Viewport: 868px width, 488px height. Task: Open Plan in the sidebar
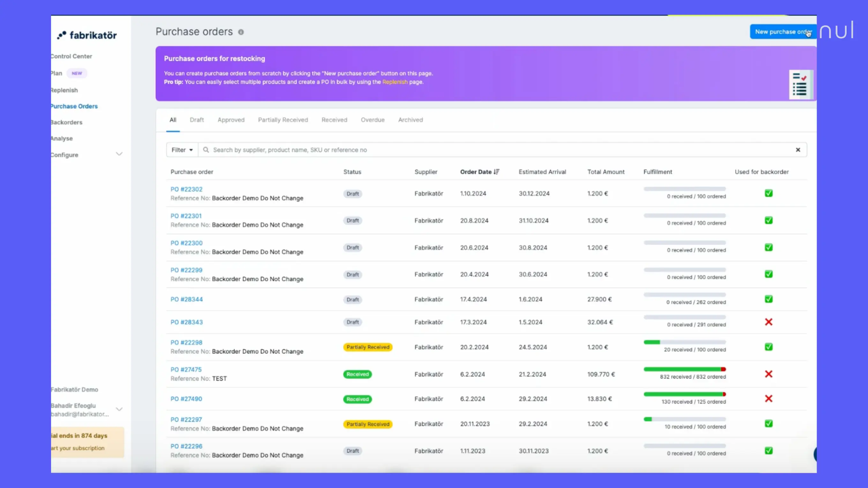point(56,73)
